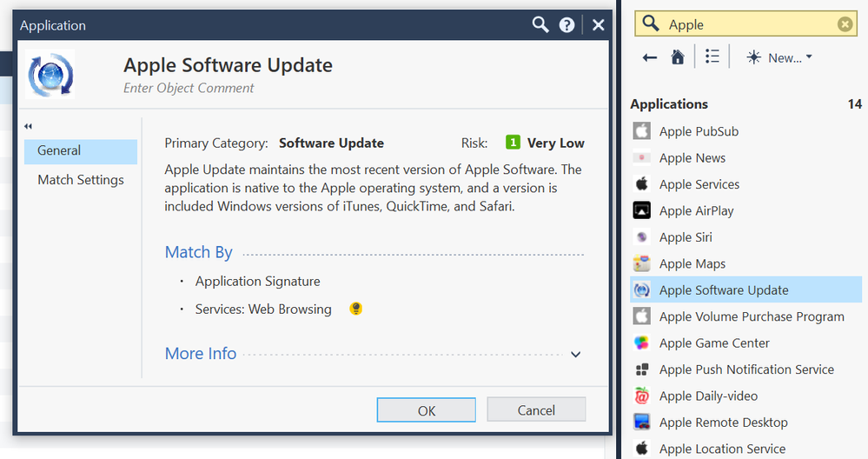Open the New... dropdown menu
The image size is (868, 459).
tap(779, 57)
